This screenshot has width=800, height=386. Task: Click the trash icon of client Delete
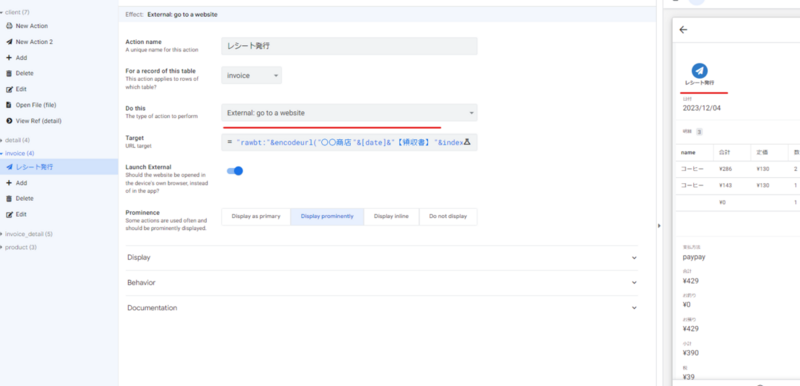click(x=9, y=73)
